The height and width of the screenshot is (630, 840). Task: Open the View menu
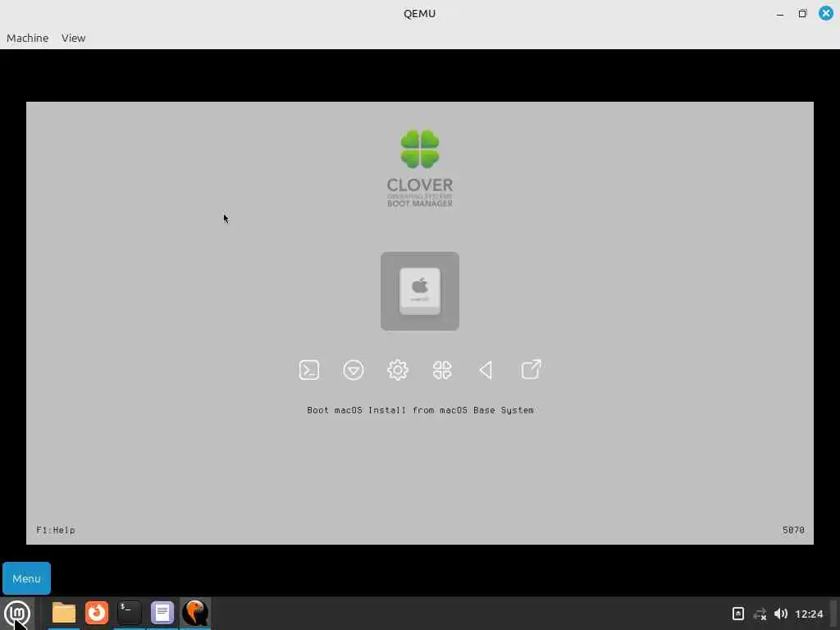point(73,38)
